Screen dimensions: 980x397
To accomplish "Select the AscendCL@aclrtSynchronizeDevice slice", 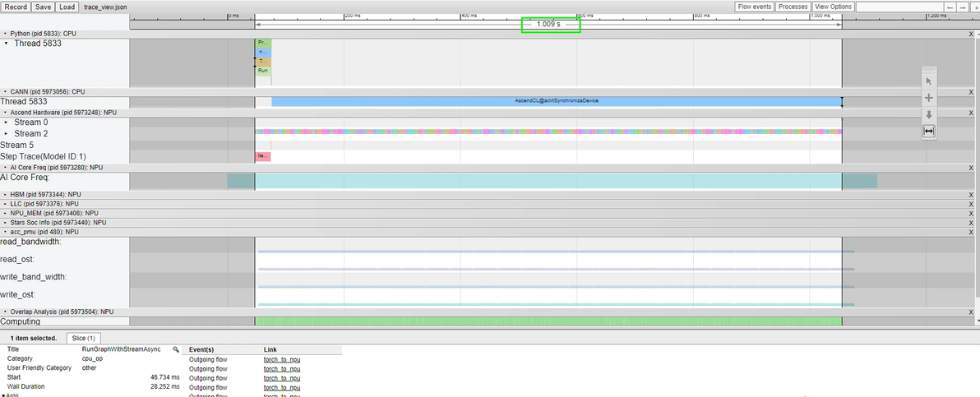I will 557,101.
